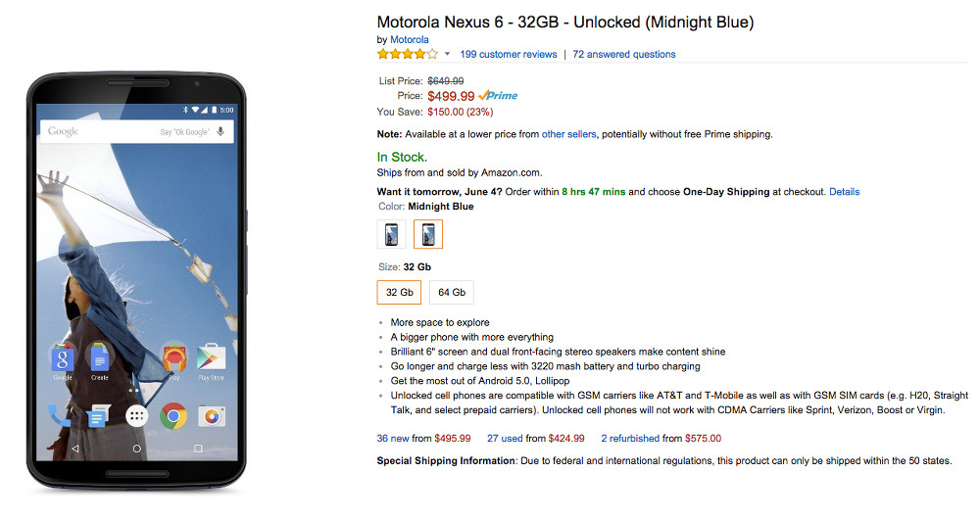Open the 199 customer reviews link
980x521 pixels.
tap(508, 55)
